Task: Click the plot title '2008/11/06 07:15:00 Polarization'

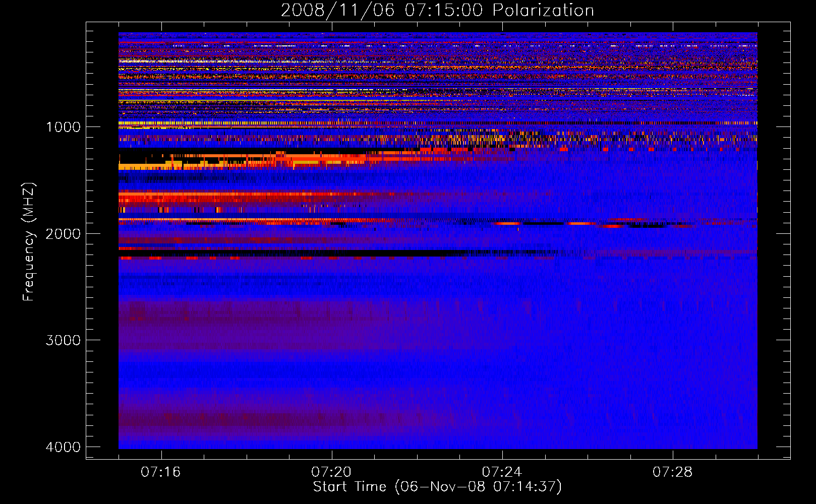Action: coord(437,11)
